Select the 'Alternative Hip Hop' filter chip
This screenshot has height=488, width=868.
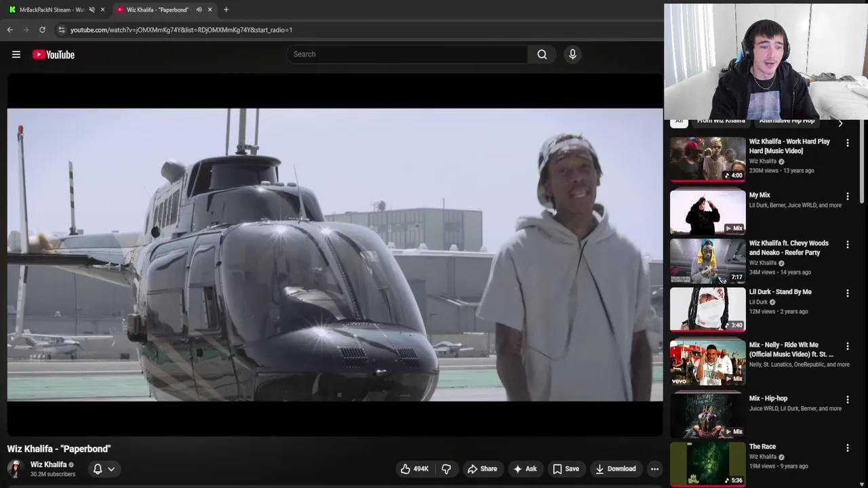787,122
